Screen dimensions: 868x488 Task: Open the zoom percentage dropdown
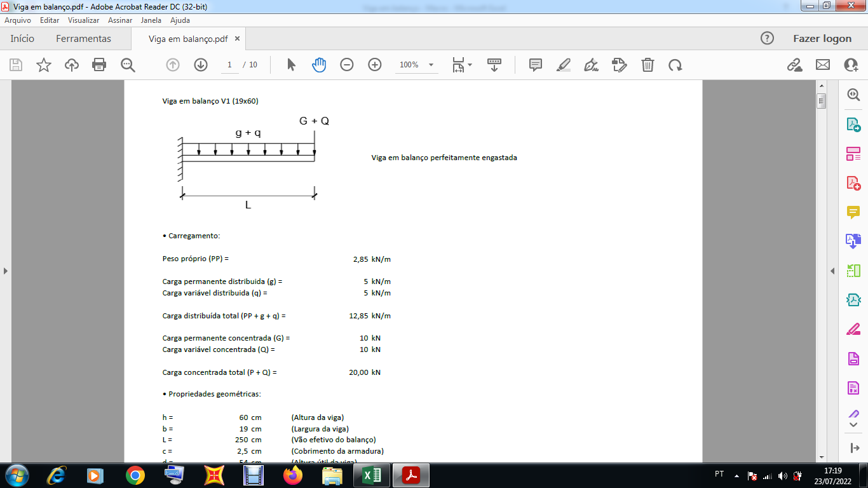(x=431, y=65)
